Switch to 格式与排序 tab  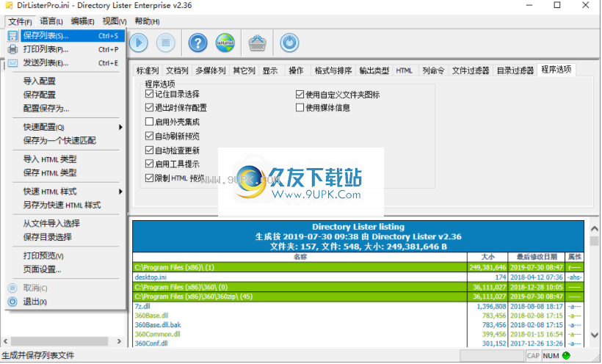[333, 70]
